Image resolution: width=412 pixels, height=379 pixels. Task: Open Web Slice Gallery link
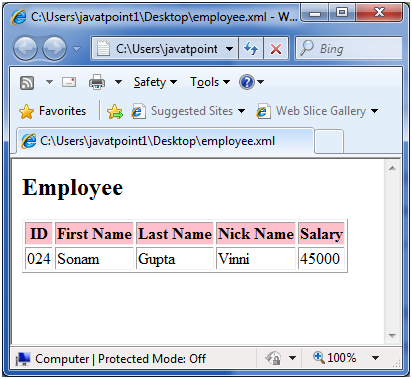click(311, 111)
